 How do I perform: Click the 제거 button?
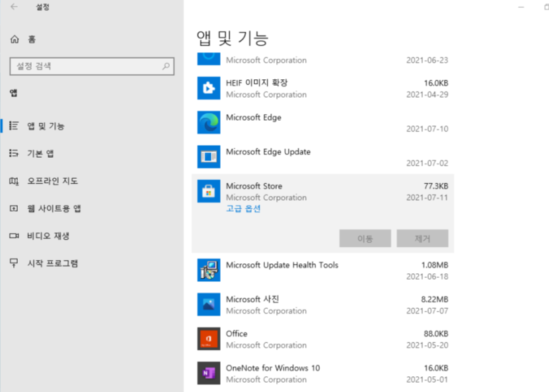tap(422, 238)
